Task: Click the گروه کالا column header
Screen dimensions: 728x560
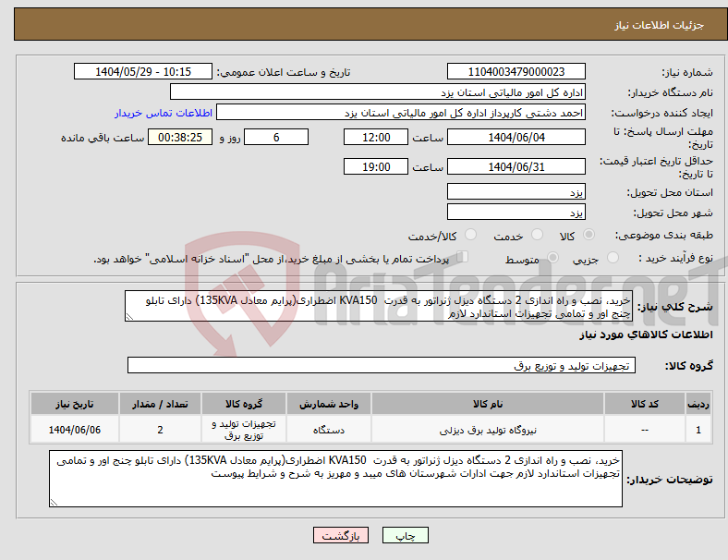Action: coord(244,404)
